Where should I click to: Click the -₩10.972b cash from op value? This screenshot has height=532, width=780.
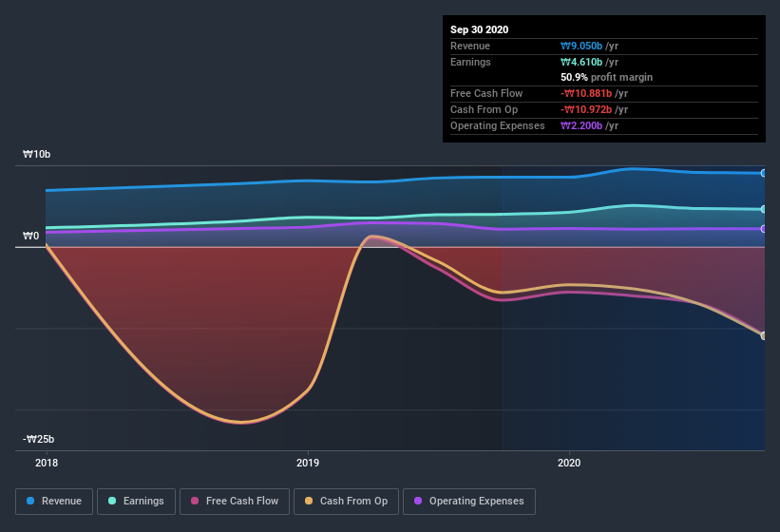586,109
